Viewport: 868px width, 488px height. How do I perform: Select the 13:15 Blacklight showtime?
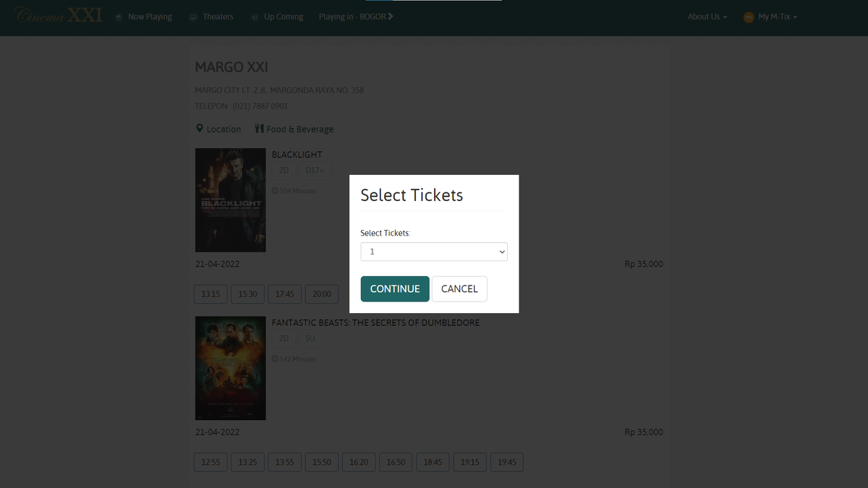210,294
